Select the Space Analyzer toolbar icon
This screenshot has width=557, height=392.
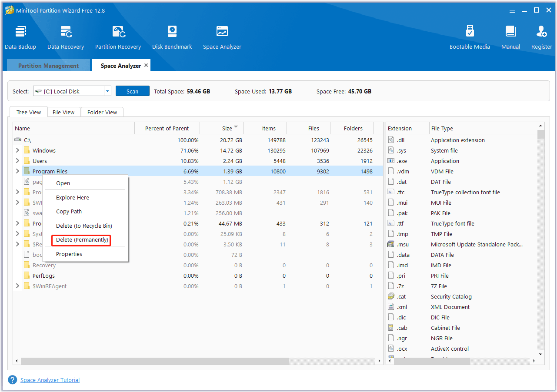(x=222, y=36)
